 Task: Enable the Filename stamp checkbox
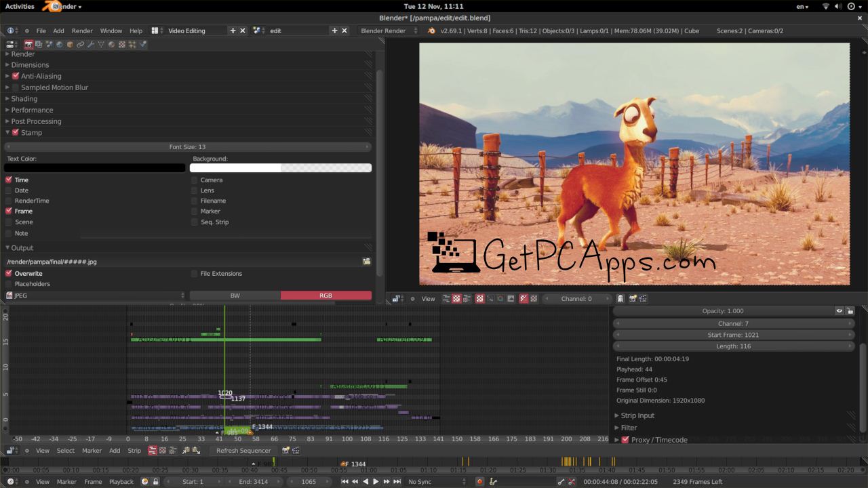tap(195, 201)
